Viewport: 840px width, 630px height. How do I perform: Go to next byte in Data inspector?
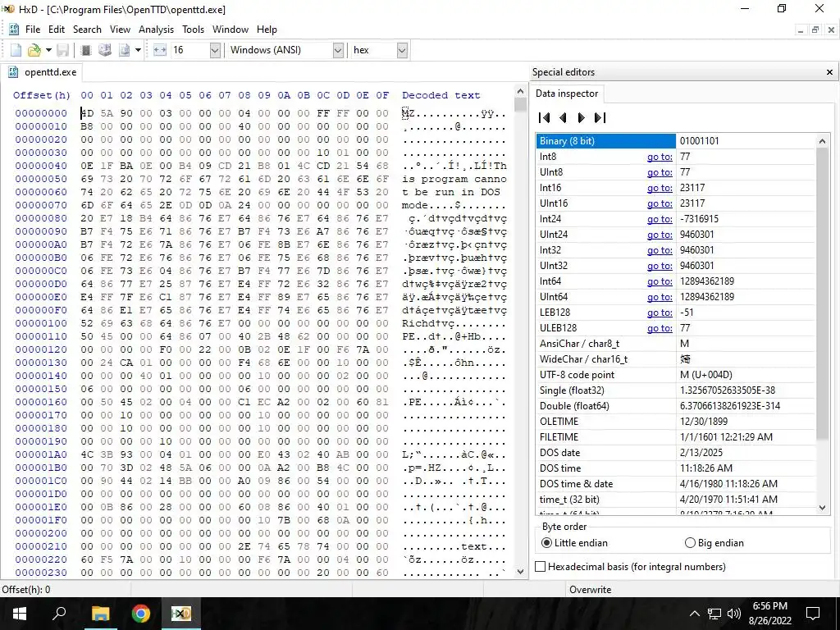pos(581,117)
